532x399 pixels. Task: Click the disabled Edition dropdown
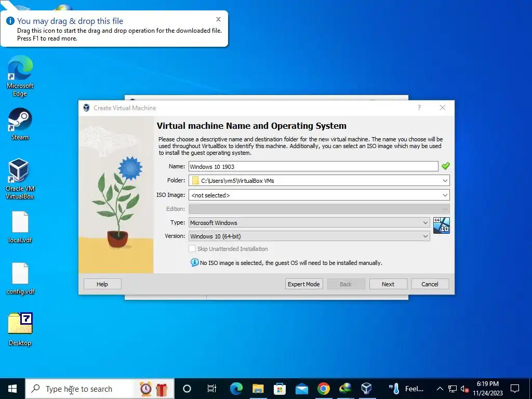pyautogui.click(x=319, y=209)
